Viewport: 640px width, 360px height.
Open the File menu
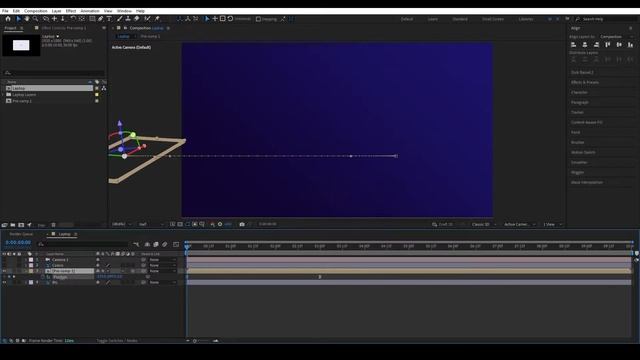pos(5,11)
